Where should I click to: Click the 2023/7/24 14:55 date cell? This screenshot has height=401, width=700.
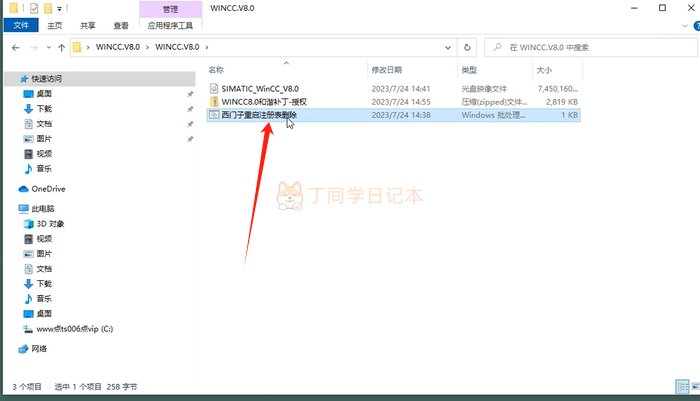401,102
